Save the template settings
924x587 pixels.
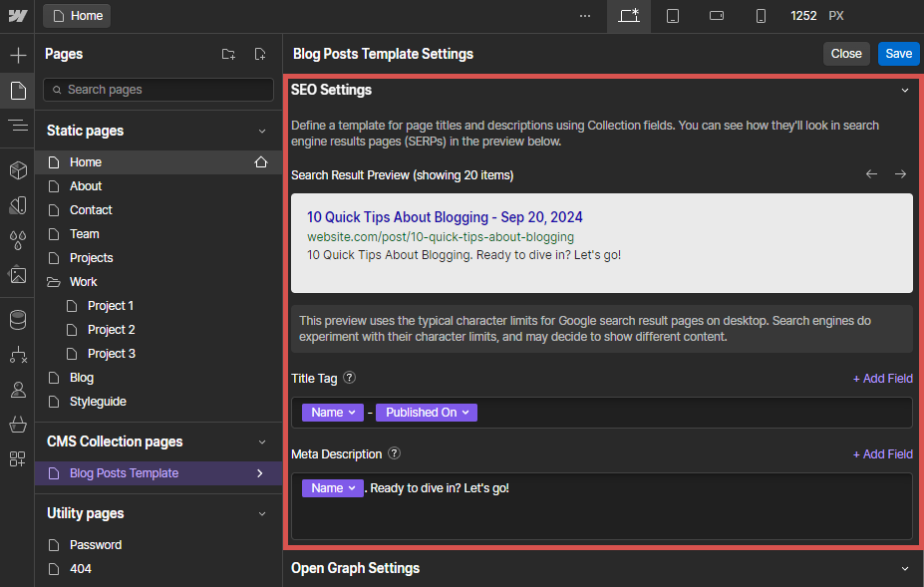[x=899, y=54]
